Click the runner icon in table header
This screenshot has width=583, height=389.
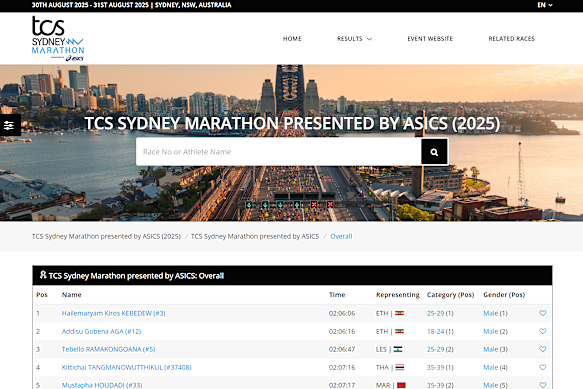click(x=43, y=275)
